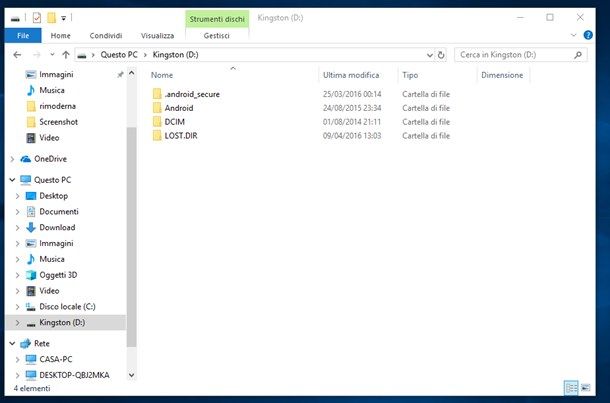Click the Desktop icon under Questo PC
This screenshot has height=403, width=610.
31,196
